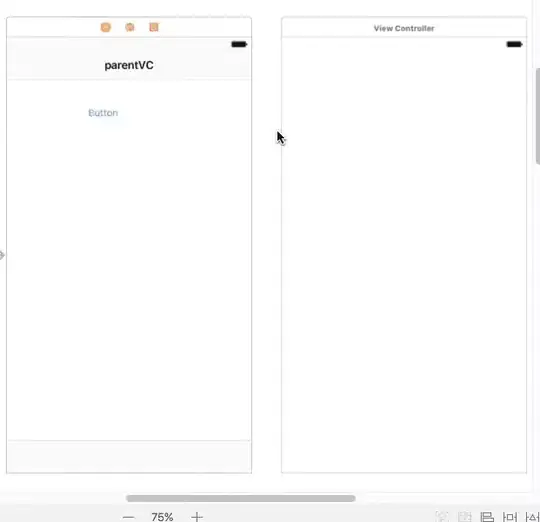
Task: Zoom in the storyboard canvas with plus
Action: pyautogui.click(x=197, y=517)
